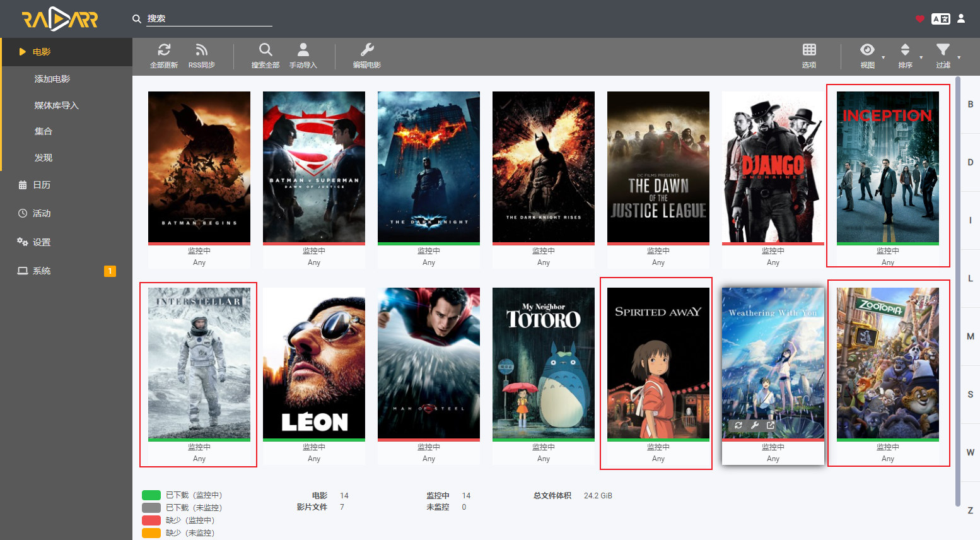Open The Dark Knight poster
The width and height of the screenshot is (980, 540).
tap(429, 167)
